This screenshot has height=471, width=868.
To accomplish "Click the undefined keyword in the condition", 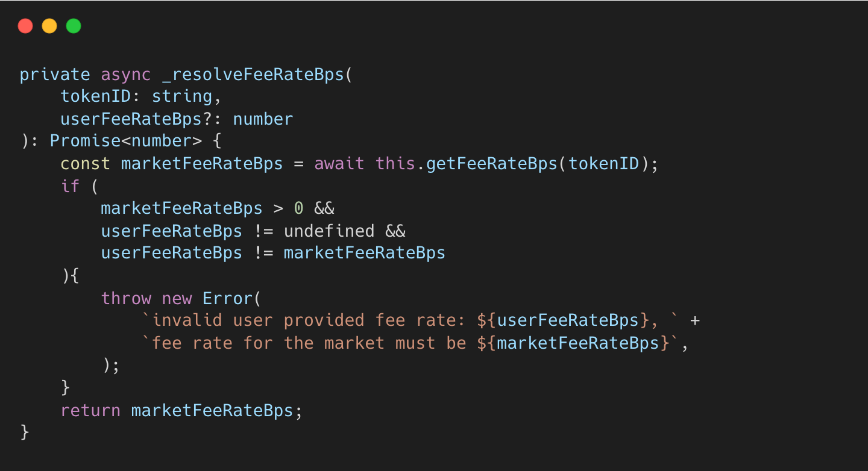I will tap(329, 231).
